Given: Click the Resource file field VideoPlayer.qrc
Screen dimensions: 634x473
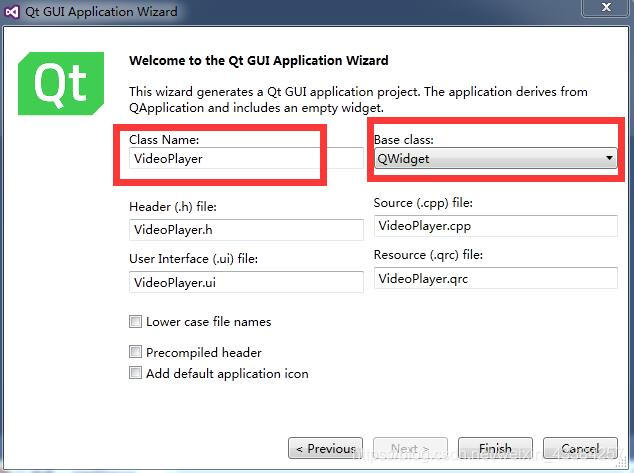Looking at the screenshot, I should tap(496, 278).
